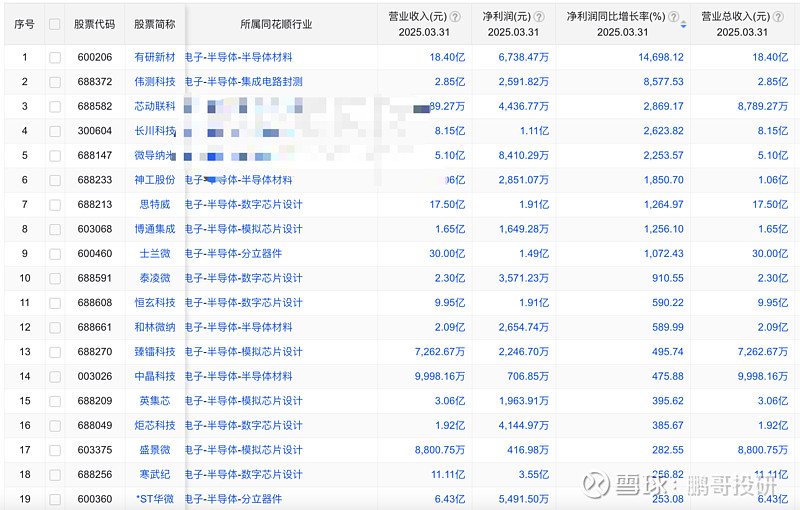
Task: Click growth rate value 8,577.53
Action: (x=663, y=82)
